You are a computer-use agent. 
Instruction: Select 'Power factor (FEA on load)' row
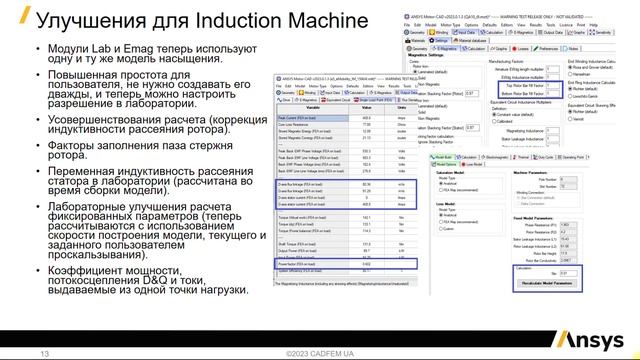[x=346, y=264]
